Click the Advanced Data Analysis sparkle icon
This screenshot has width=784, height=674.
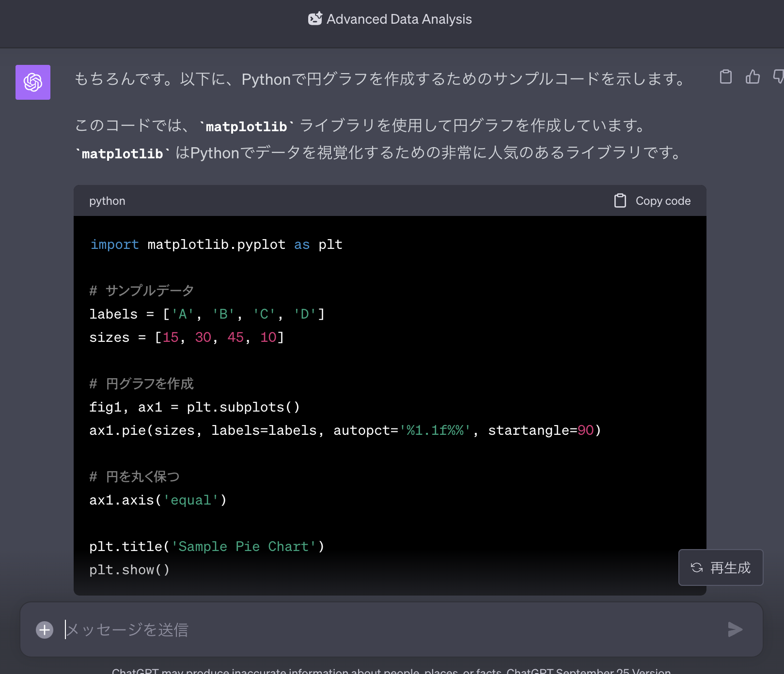click(x=315, y=18)
